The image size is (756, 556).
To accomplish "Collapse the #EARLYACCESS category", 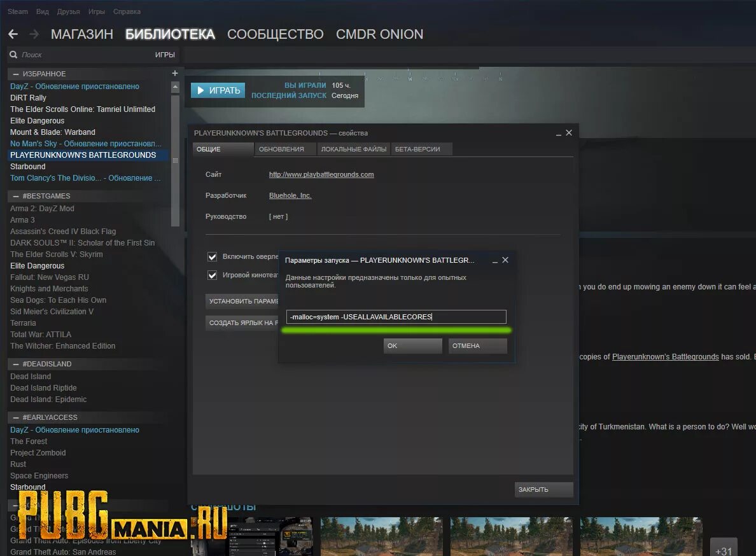I will 16,417.
